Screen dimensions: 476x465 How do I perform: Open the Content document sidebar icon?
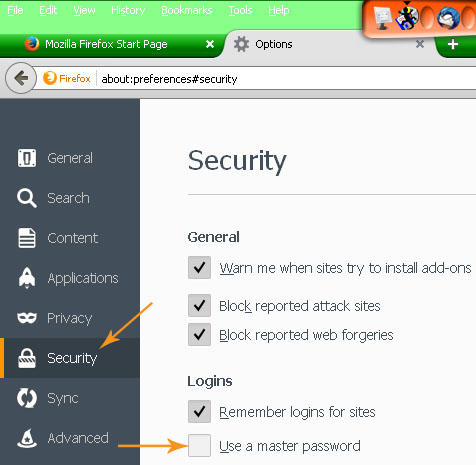[27, 238]
